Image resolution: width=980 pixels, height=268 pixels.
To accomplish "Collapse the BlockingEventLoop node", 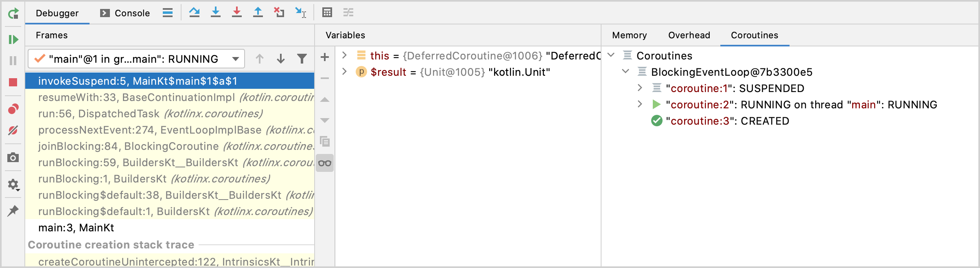I will click(x=626, y=72).
